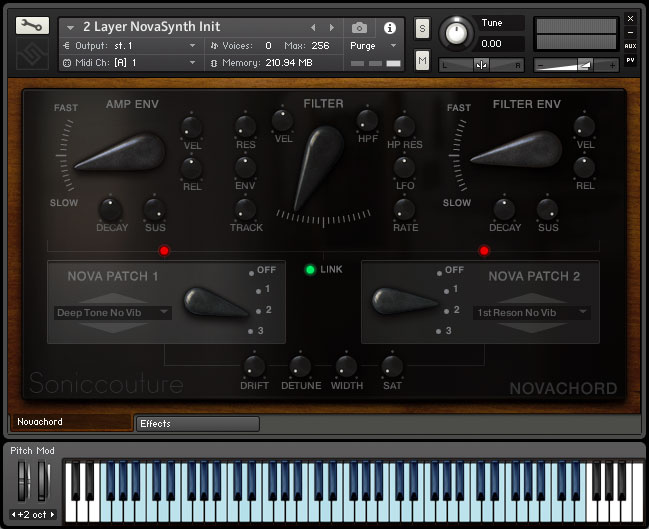Image resolution: width=649 pixels, height=529 pixels.
Task: Open the wrench instrument edit mode
Action: pos(32,26)
